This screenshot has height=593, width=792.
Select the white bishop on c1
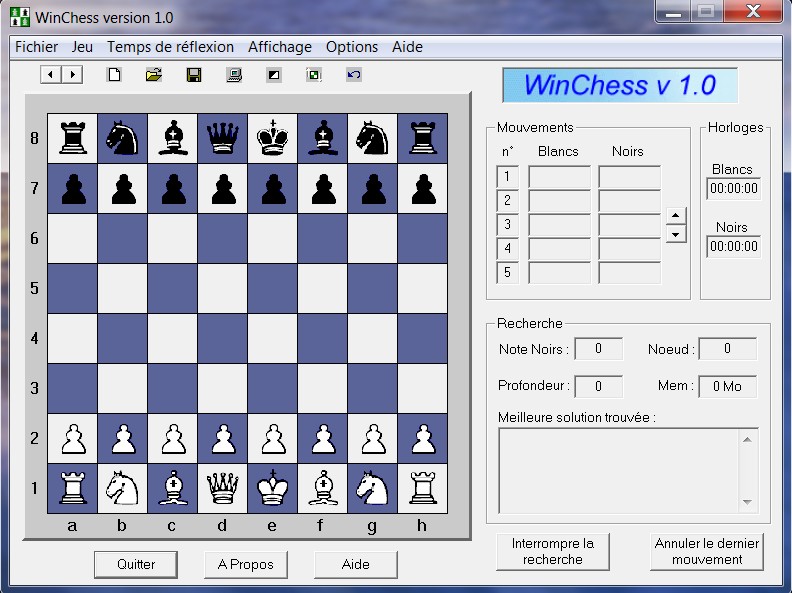point(173,488)
